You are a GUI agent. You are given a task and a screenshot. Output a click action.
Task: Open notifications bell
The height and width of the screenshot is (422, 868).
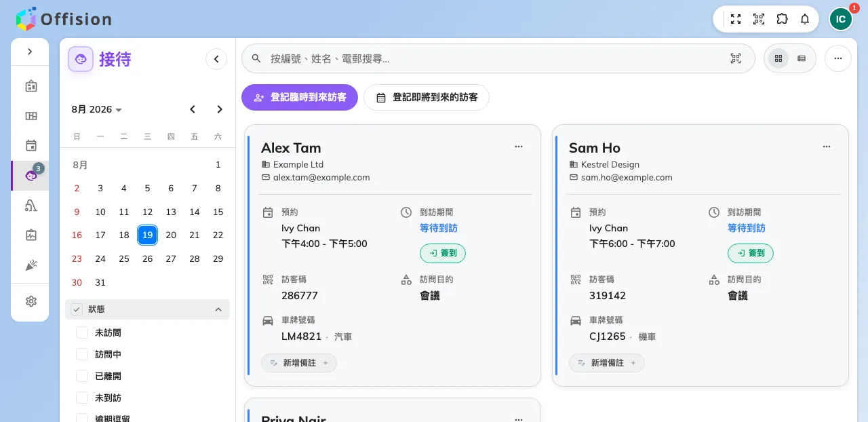coord(805,19)
